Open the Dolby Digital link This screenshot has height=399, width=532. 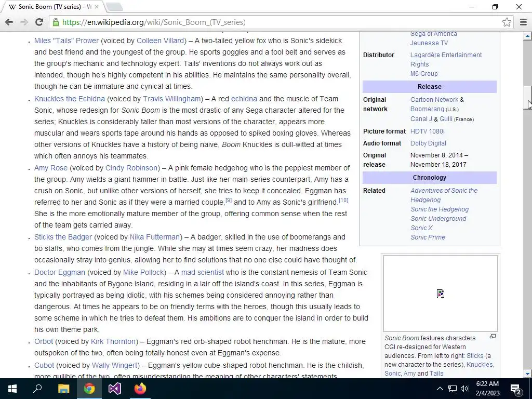[428, 143]
